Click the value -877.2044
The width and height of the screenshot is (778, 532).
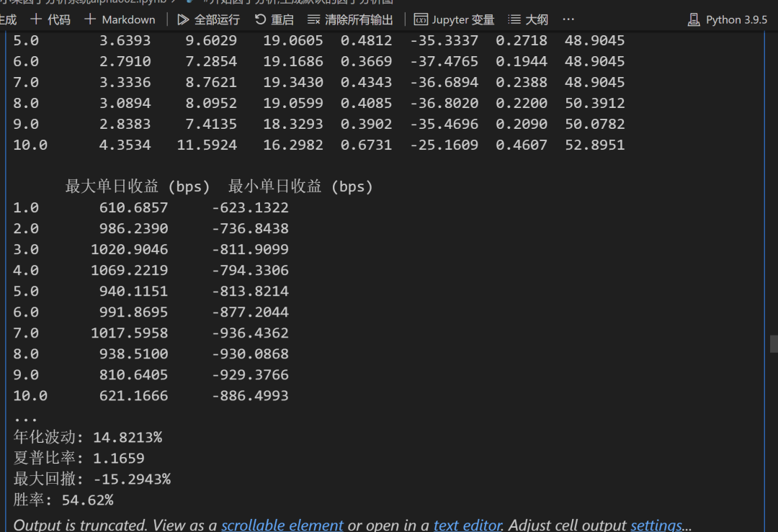[250, 312]
